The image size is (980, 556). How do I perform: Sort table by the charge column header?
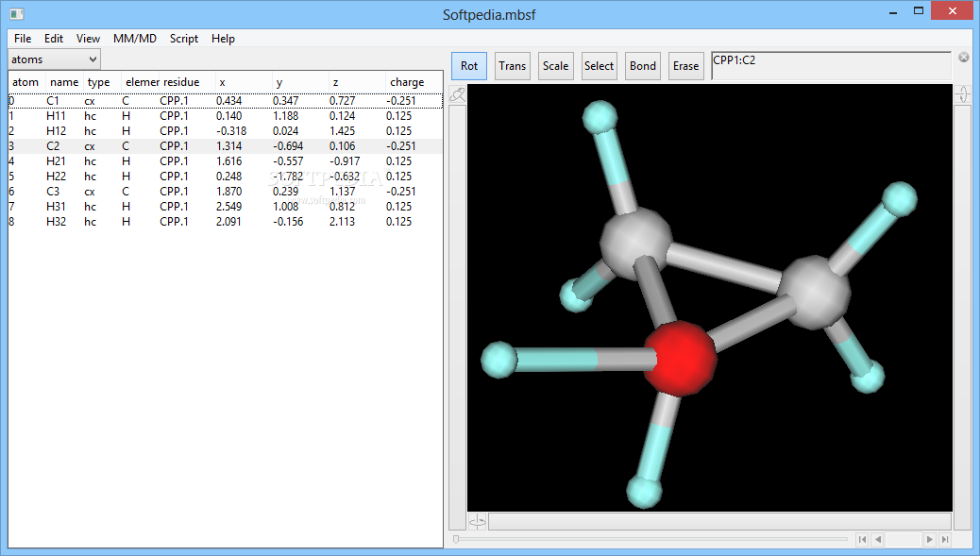click(x=414, y=82)
